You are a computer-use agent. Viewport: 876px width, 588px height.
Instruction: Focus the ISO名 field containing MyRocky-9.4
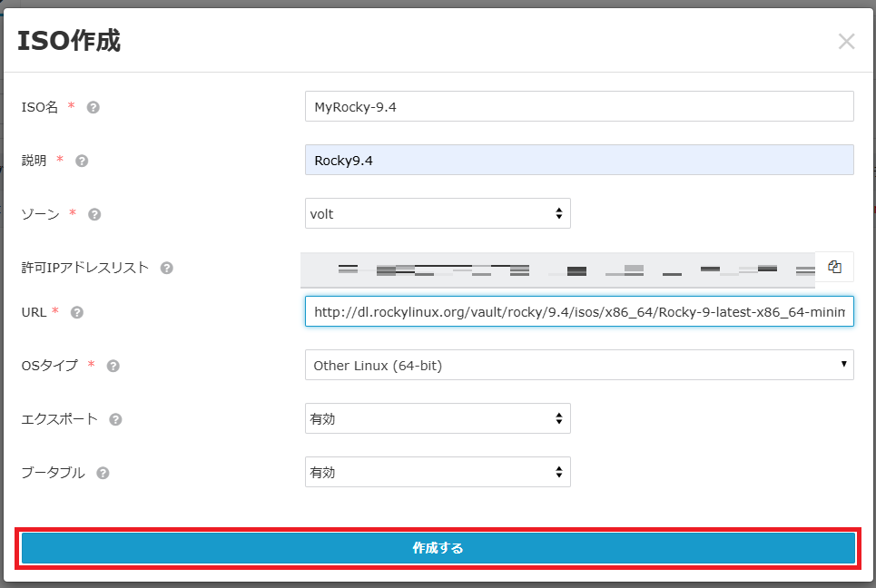point(578,107)
